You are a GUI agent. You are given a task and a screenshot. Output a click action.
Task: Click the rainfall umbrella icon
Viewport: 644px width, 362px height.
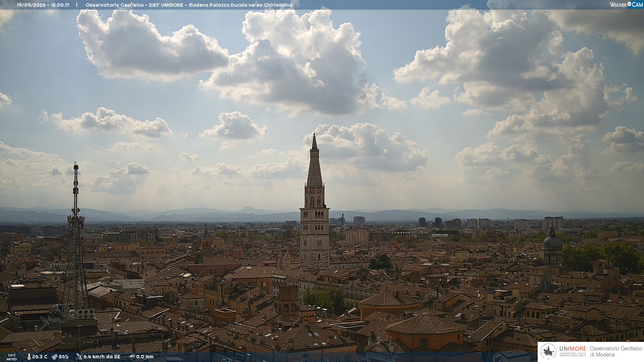point(132,357)
